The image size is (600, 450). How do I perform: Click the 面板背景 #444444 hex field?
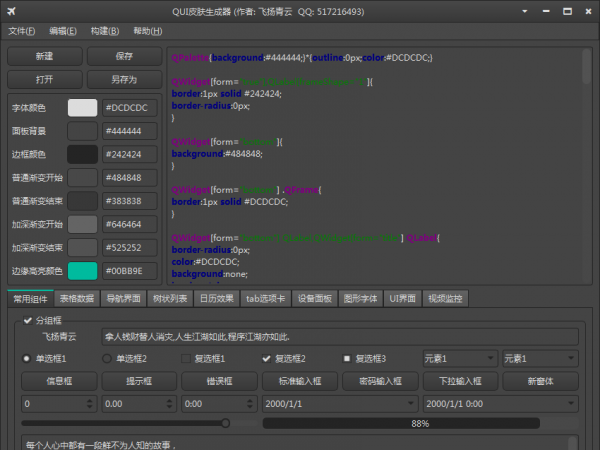(x=129, y=131)
